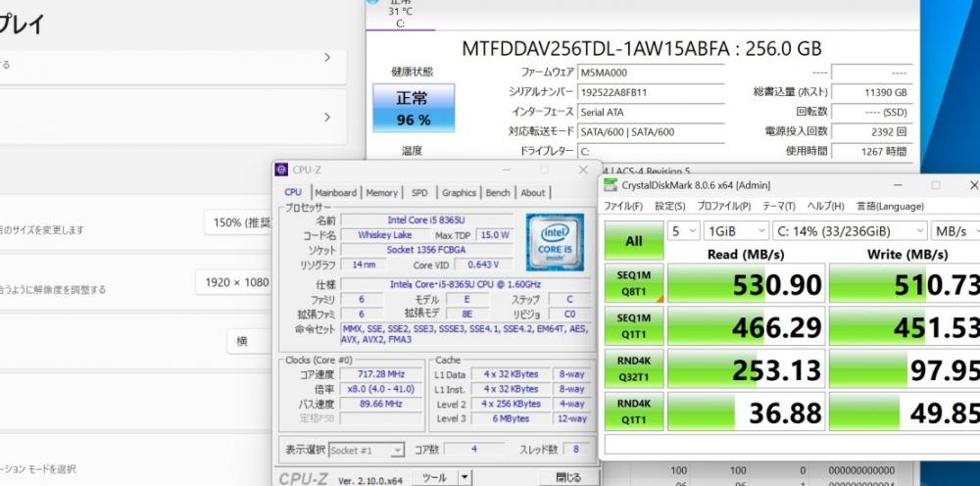Switch to the Mainboard tab

tap(335, 193)
